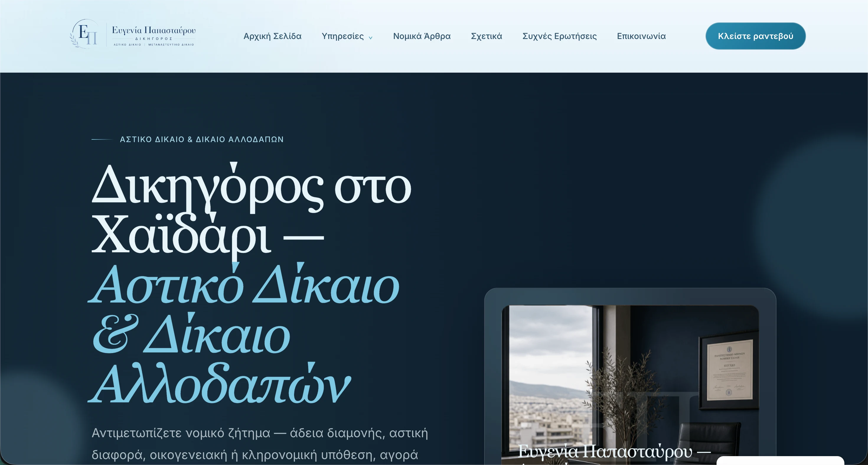Go to Νομικά Άρθρα page
Screen dimensions: 868x465
tap(422, 36)
